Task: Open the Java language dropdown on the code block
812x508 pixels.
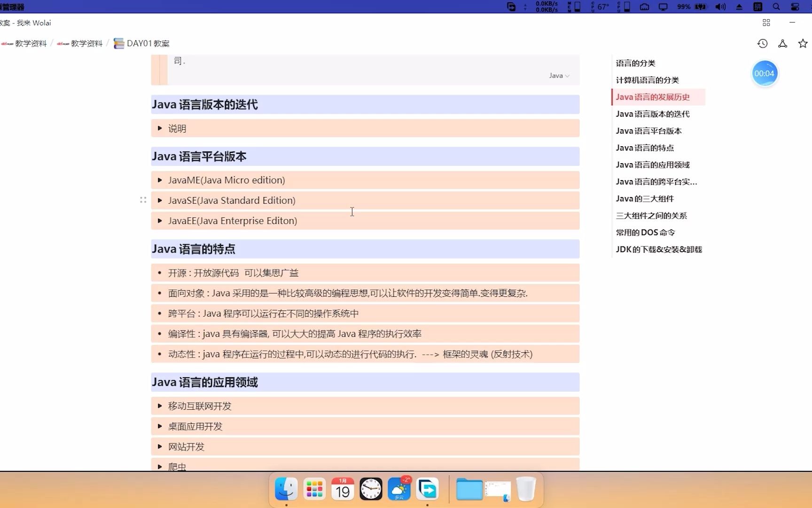Action: [x=559, y=75]
